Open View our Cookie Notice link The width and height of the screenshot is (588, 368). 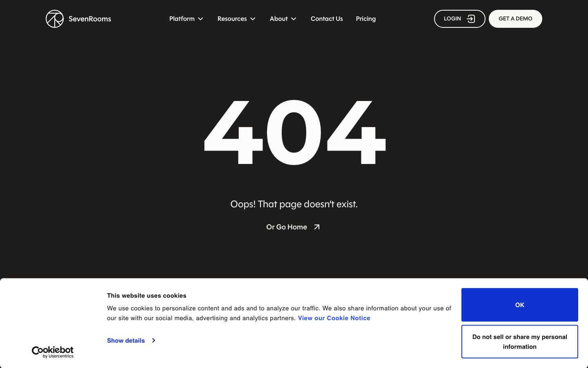[x=334, y=318]
